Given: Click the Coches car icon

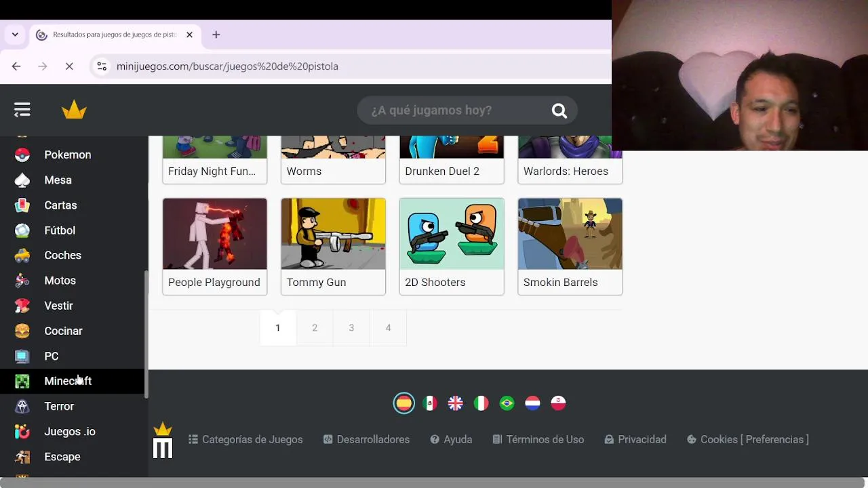Looking at the screenshot, I should 22,256.
